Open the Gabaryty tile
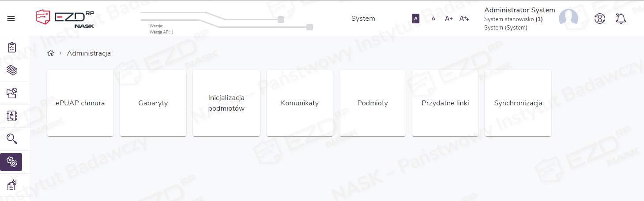 (x=153, y=103)
